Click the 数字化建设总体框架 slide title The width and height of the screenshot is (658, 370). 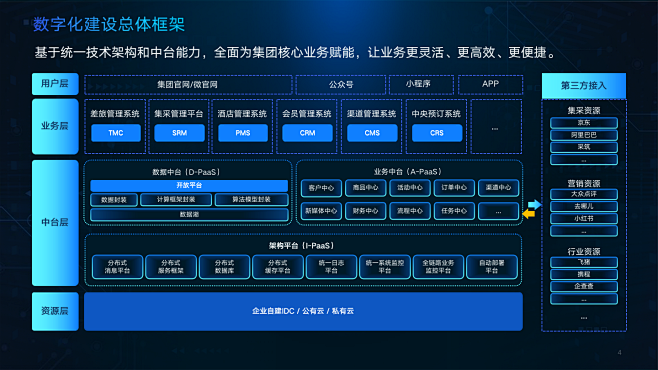coord(109,24)
